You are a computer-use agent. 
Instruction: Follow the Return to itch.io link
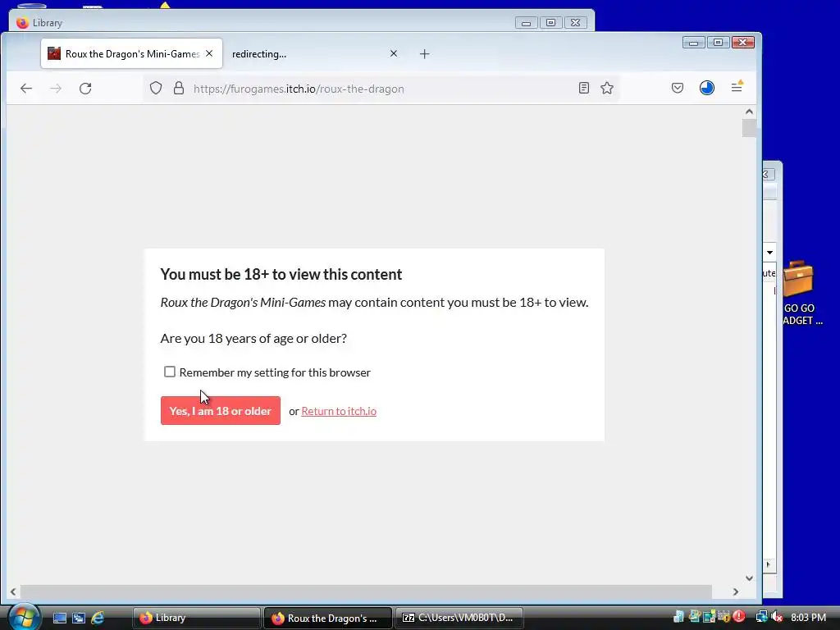coord(339,411)
